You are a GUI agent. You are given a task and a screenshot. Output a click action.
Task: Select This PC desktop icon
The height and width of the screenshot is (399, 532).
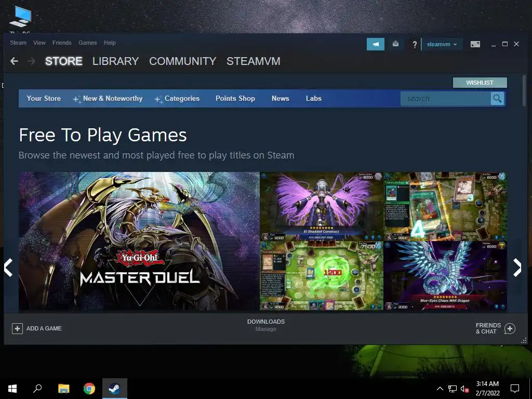point(20,19)
